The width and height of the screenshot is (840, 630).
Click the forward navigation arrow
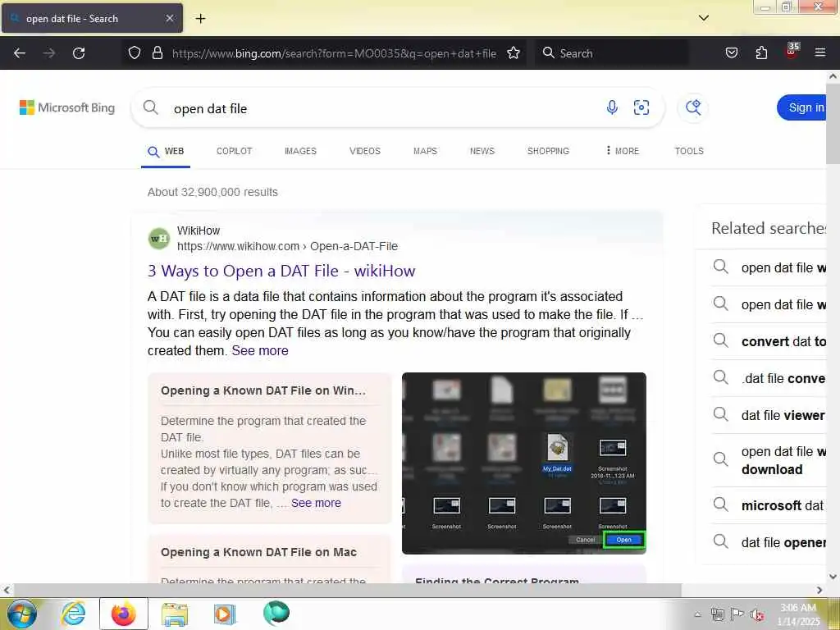pyautogui.click(x=48, y=53)
